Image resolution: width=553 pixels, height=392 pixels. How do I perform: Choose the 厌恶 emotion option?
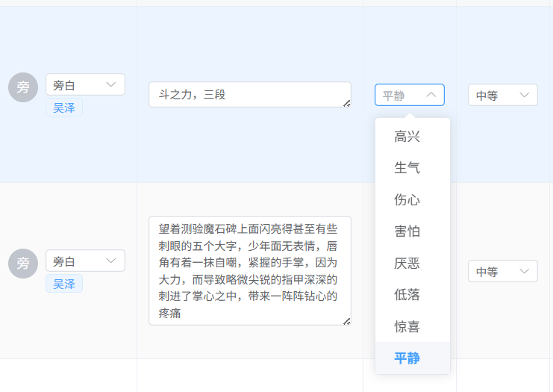407,264
